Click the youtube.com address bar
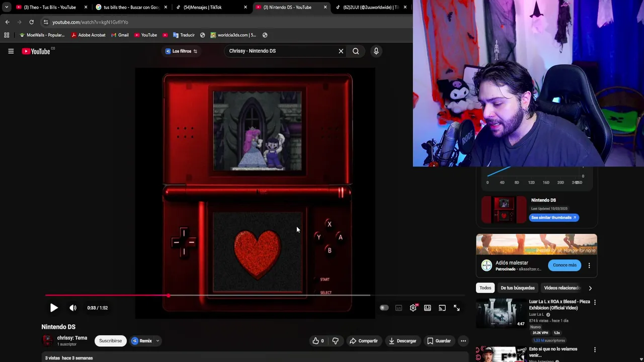Viewport: 644px width, 362px height. [x=90, y=22]
